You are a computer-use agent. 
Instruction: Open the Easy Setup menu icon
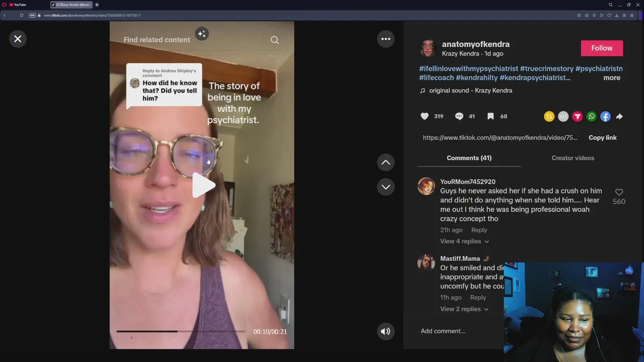624,15
